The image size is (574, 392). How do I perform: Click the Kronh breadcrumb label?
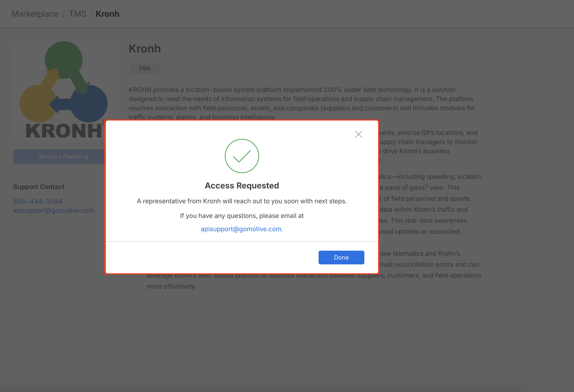[107, 14]
